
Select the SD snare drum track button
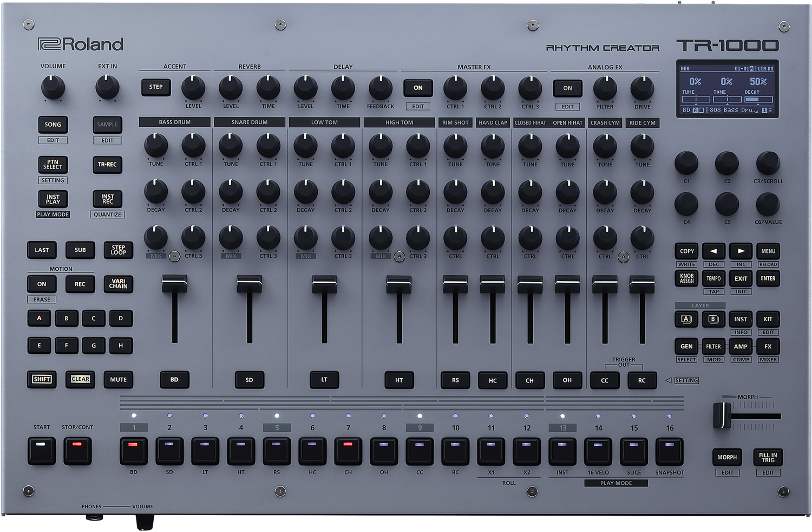(249, 380)
